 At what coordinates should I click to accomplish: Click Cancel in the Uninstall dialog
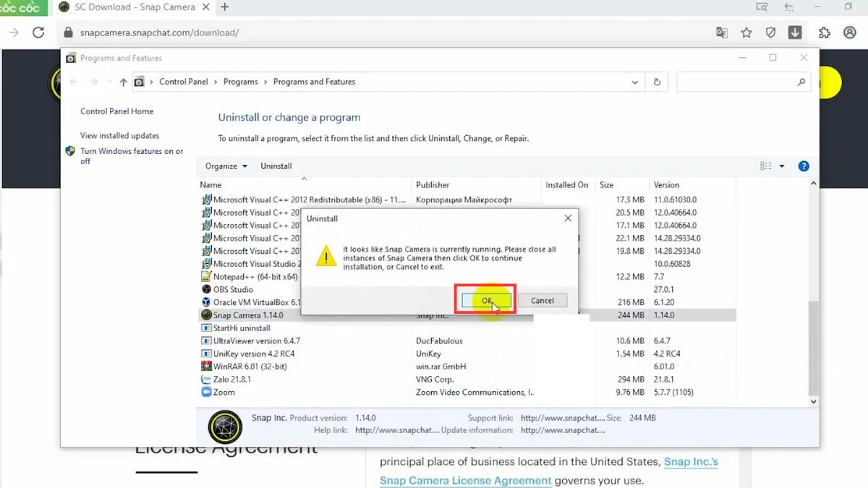pyautogui.click(x=542, y=301)
